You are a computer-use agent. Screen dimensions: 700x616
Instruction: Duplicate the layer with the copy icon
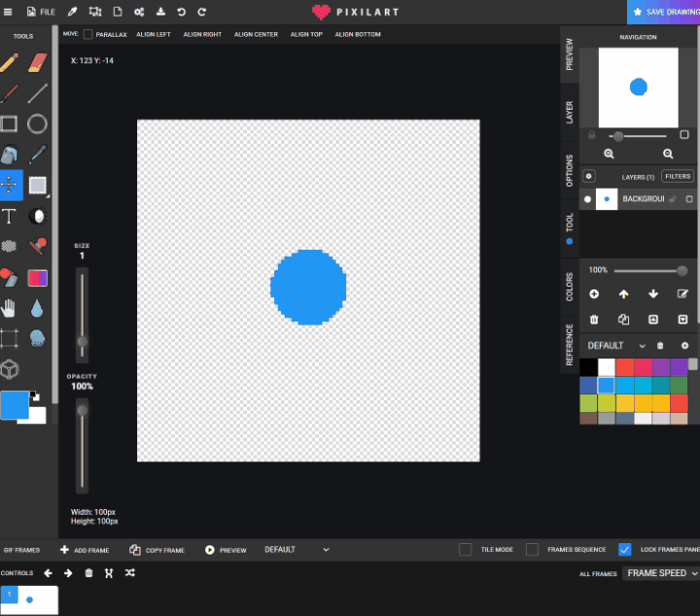click(x=623, y=320)
